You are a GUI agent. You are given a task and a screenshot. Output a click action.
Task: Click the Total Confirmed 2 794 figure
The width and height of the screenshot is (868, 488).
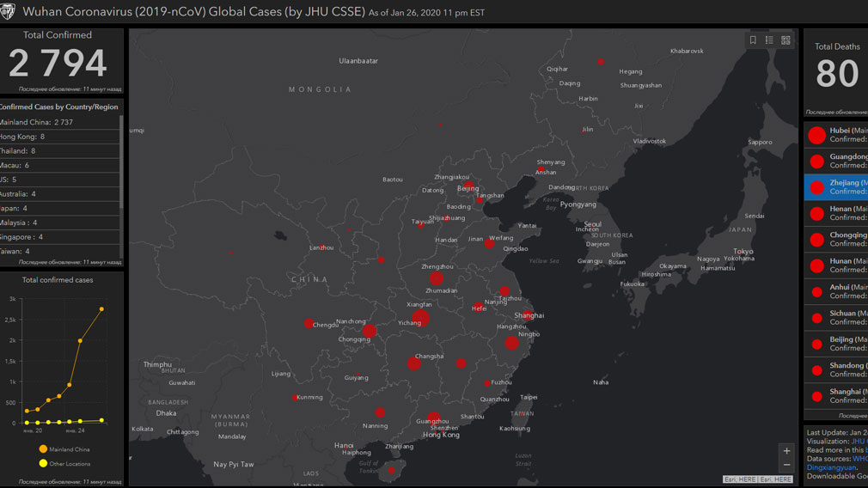point(58,63)
